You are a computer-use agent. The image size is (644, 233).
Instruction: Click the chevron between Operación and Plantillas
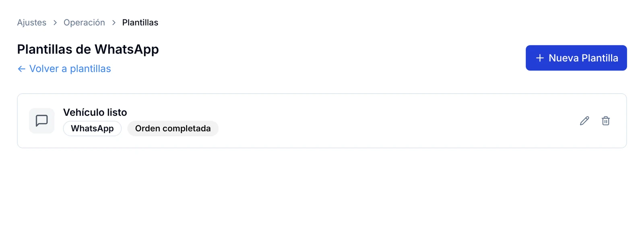point(114,22)
